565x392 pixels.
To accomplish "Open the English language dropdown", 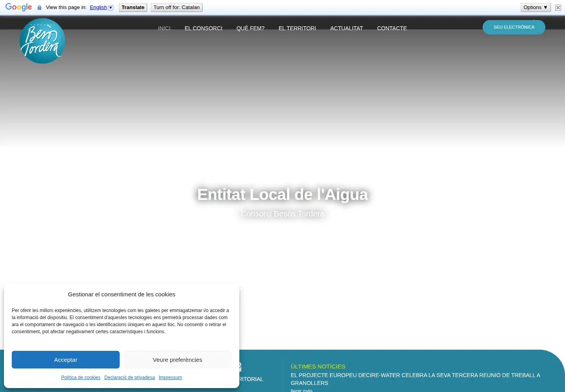I will coord(101,7).
